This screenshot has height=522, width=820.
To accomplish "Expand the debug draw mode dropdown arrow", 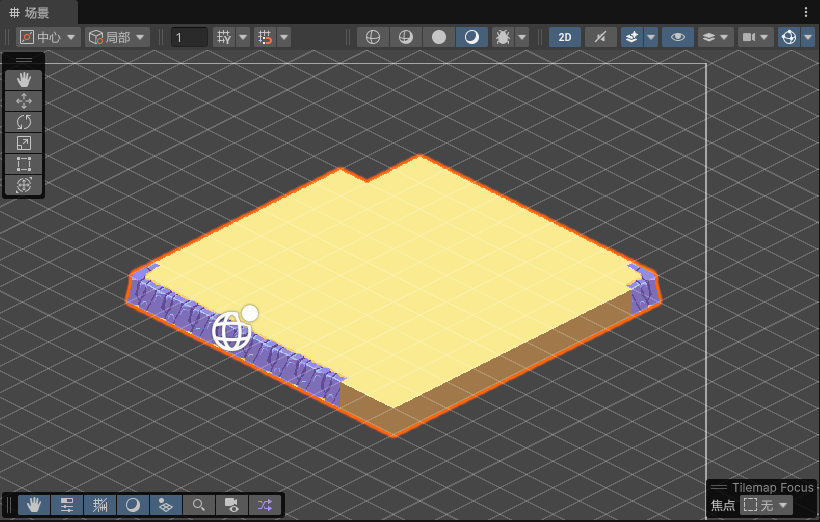I will tap(522, 37).
